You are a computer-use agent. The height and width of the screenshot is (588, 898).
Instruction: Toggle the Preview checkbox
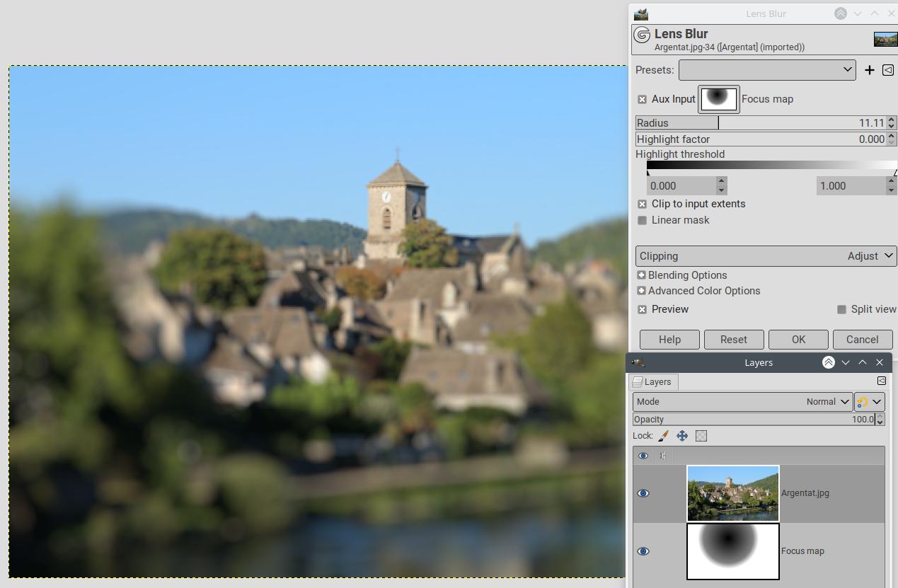(642, 309)
